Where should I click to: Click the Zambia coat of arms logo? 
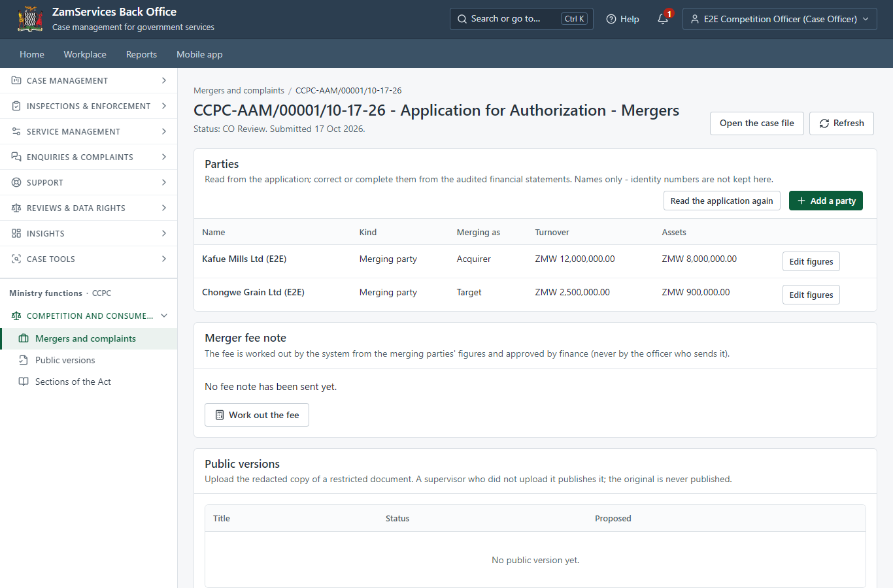pyautogui.click(x=30, y=19)
